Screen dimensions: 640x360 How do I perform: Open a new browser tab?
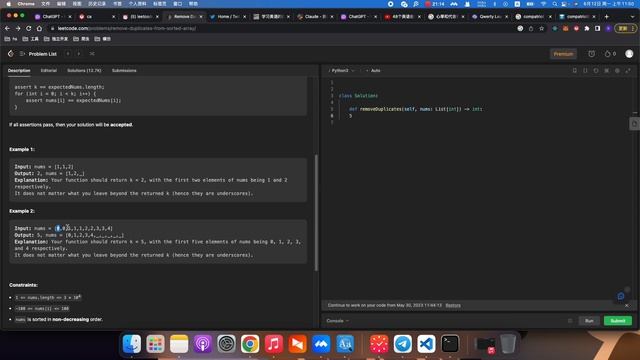(607, 17)
